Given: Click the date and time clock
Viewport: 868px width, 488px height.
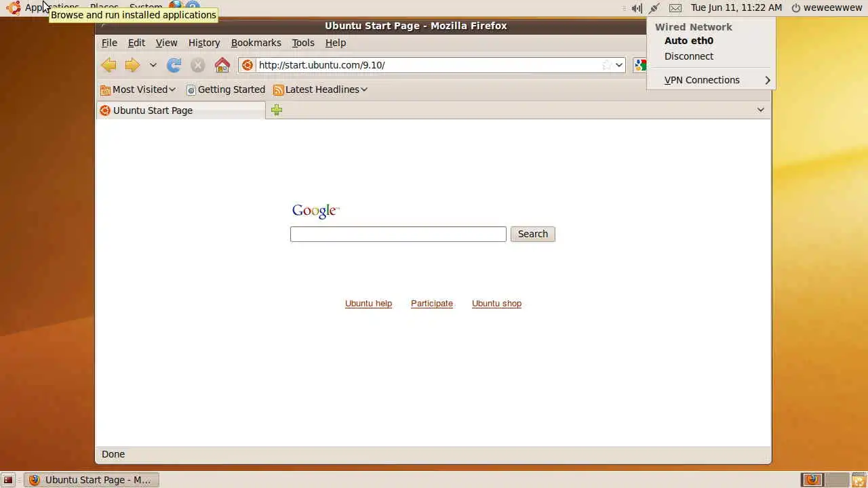Looking at the screenshot, I should point(736,8).
